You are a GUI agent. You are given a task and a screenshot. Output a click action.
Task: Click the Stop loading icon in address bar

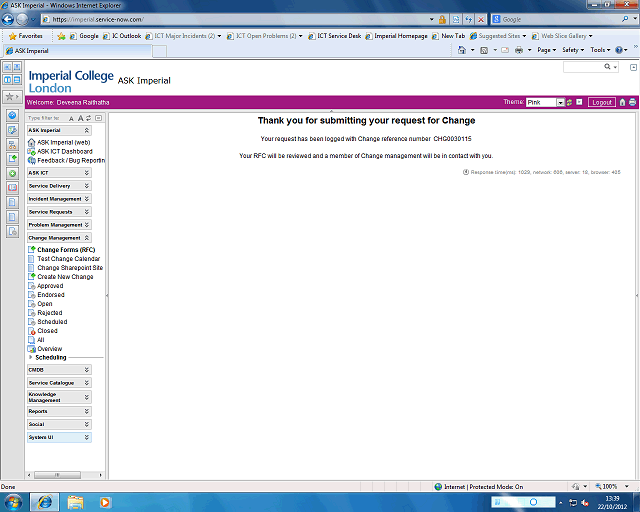tap(481, 19)
